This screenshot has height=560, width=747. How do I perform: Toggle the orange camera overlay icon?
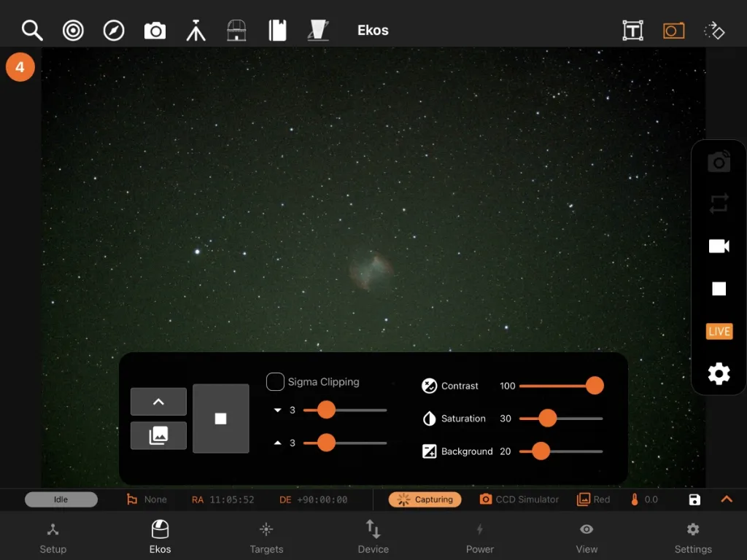[673, 31]
